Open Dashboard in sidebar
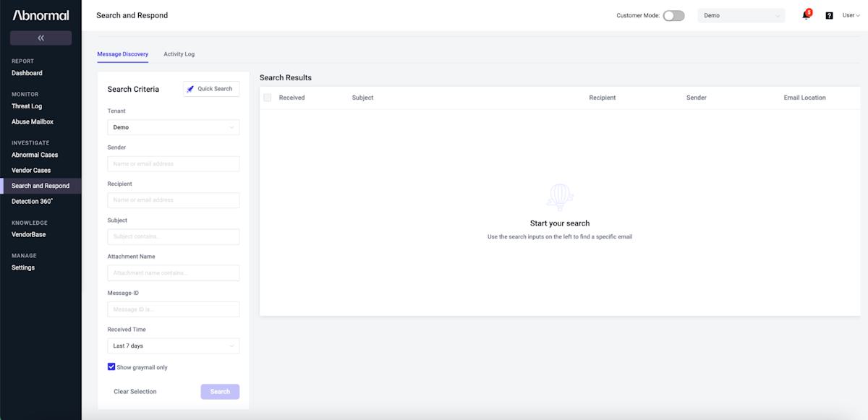The height and width of the screenshot is (420, 868). click(27, 73)
